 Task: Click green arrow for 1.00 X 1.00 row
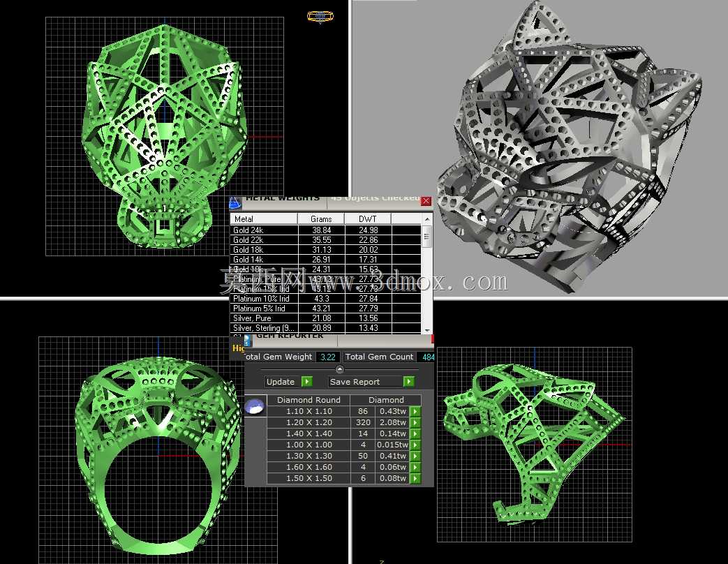(x=415, y=445)
